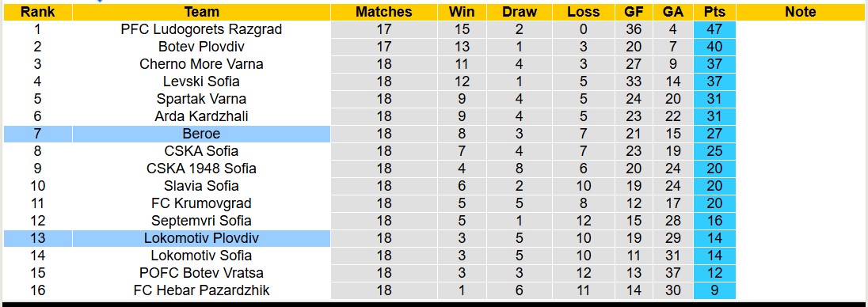Click the GA column header
The image size is (868, 307).
[672, 12]
